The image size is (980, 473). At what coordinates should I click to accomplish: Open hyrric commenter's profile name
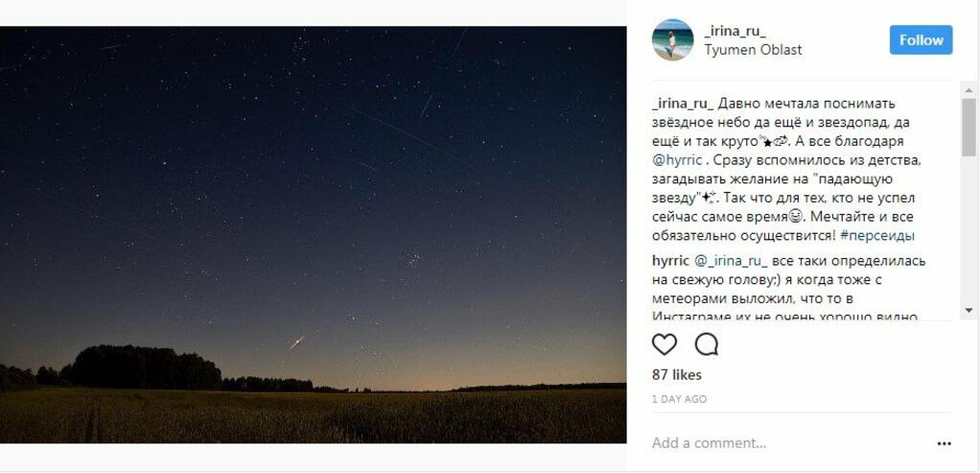click(670, 261)
